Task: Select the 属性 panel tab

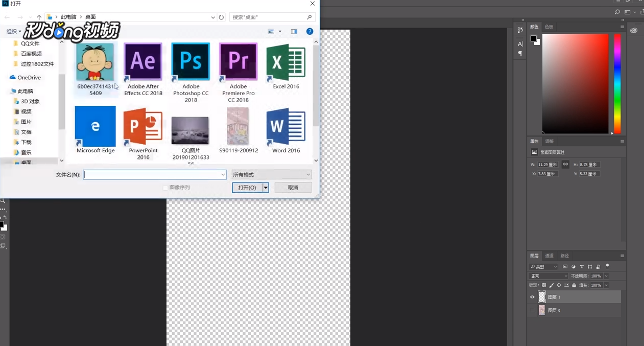Action: (534, 141)
